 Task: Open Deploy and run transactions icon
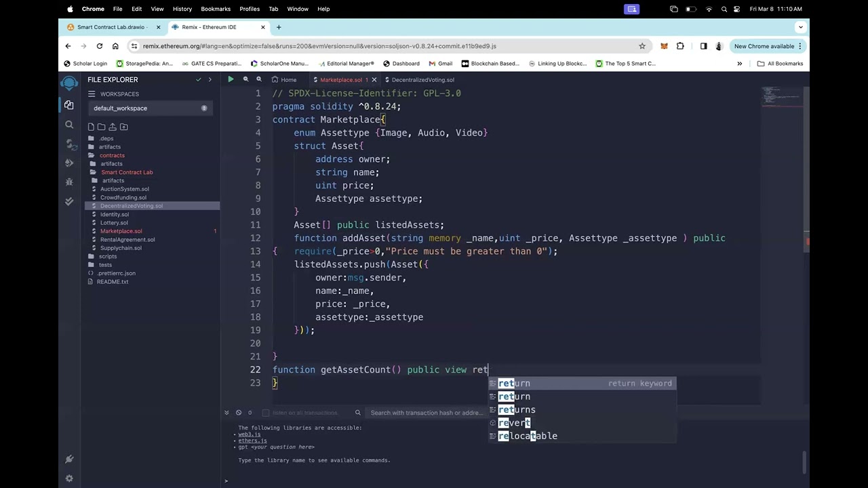[x=69, y=163]
